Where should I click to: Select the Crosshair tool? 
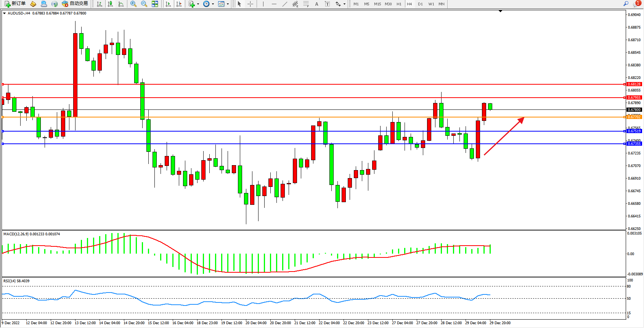tap(251, 4)
